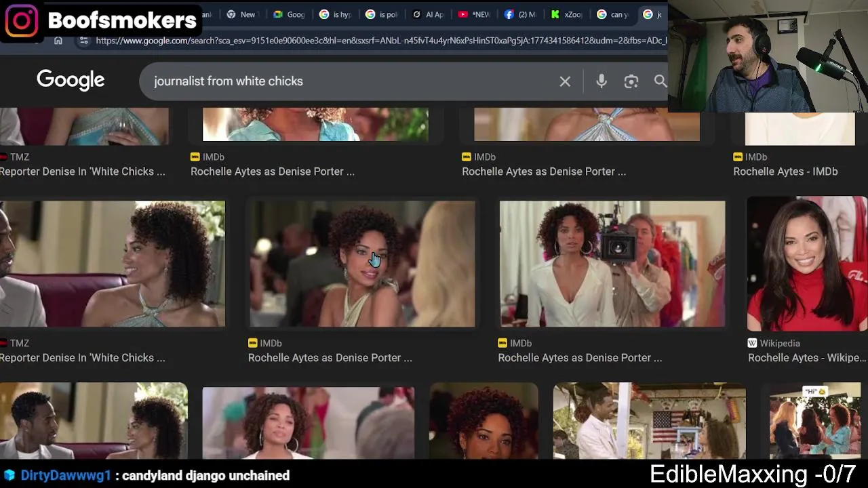This screenshot has width=868, height=488.
Task: Click the magnifier search button
Action: (x=660, y=81)
